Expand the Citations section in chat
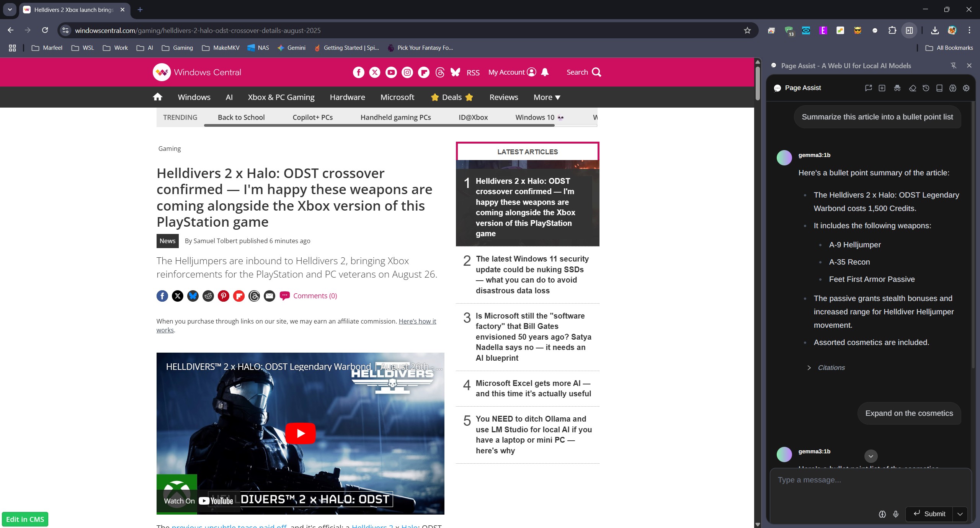980x528 pixels. (826, 368)
